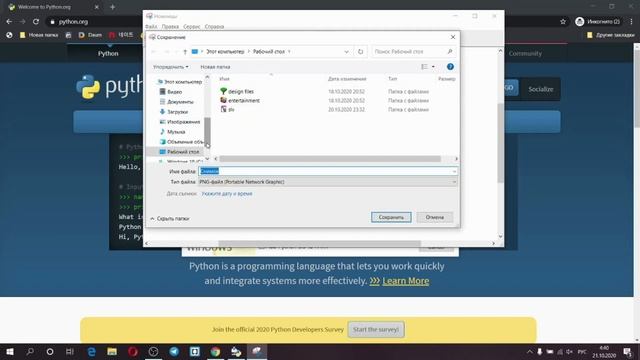Bookmark this page with star icon
This screenshot has height=360, width=640.
pyautogui.click(x=563, y=22)
